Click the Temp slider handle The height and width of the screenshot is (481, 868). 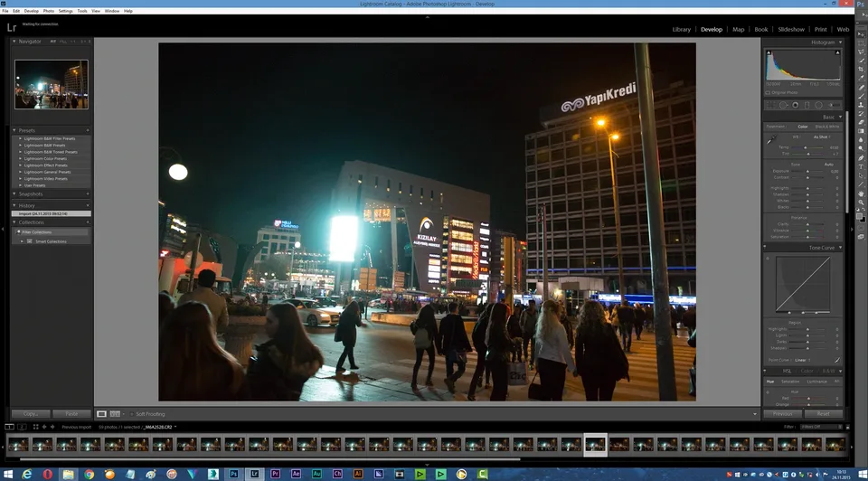(806, 147)
